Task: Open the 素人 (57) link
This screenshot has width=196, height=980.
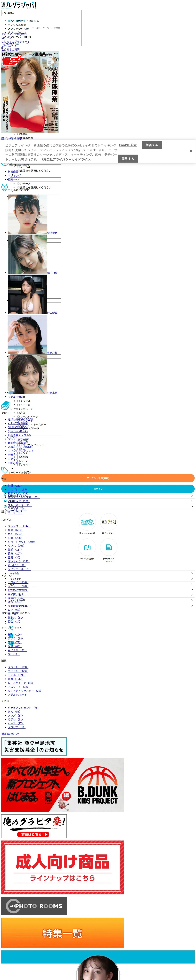Action: pyautogui.click(x=15, y=712)
